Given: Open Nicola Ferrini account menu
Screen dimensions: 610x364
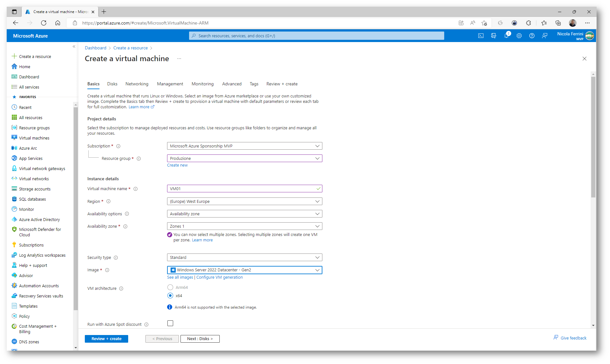Looking at the screenshot, I should [x=576, y=36].
